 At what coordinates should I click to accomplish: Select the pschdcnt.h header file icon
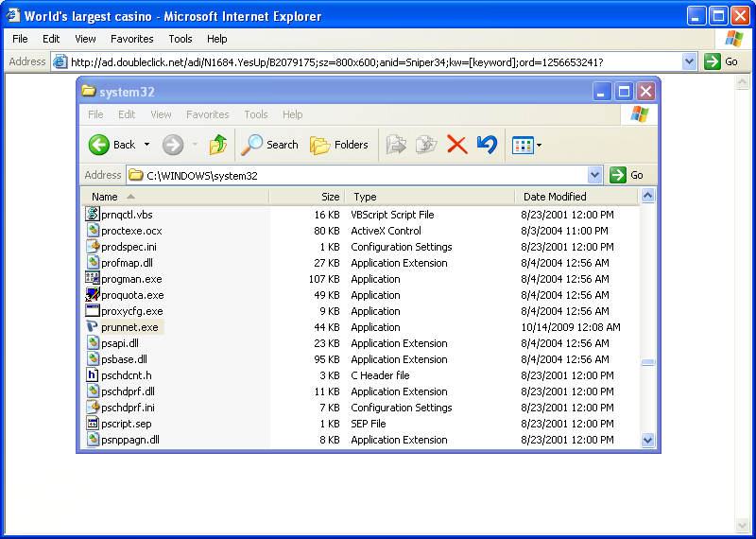(93, 374)
